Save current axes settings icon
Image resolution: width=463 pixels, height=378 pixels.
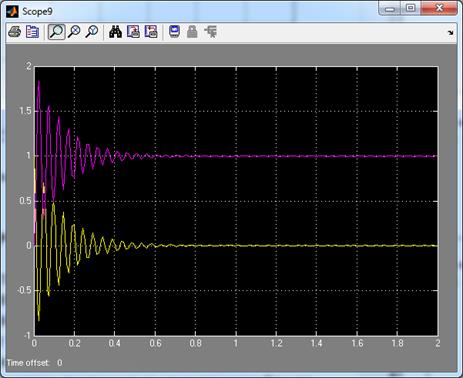coord(133,32)
